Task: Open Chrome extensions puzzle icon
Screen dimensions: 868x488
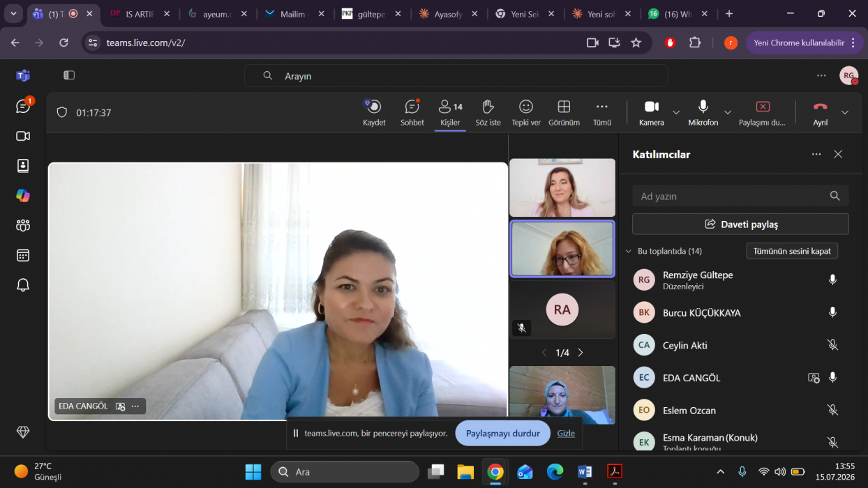Action: pos(695,43)
